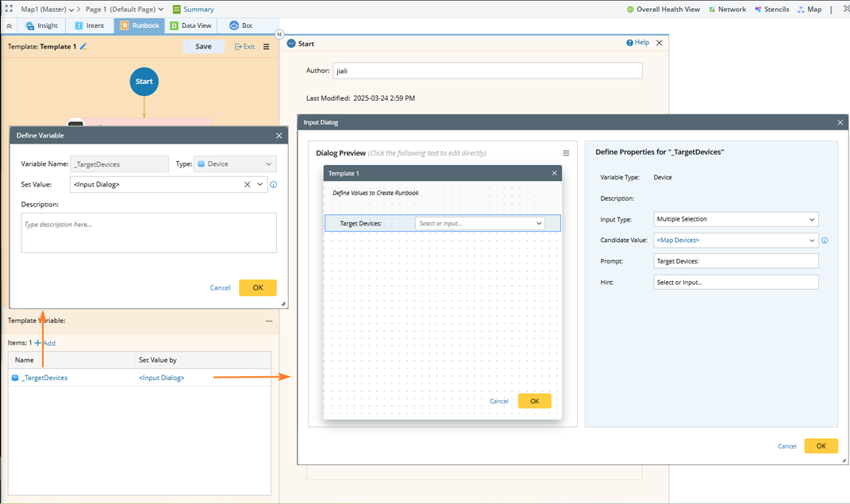Open the Input Type dropdown

(736, 219)
